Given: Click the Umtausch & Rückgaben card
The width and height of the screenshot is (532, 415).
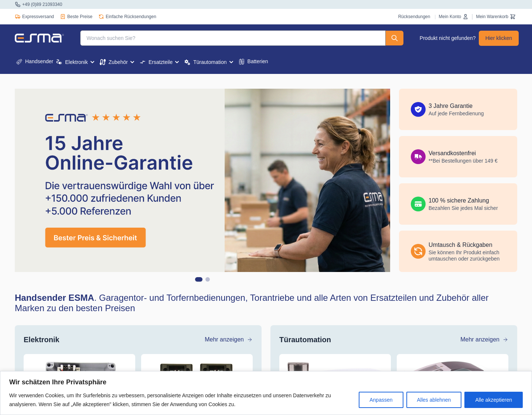Looking at the screenshot, I should point(458,251).
